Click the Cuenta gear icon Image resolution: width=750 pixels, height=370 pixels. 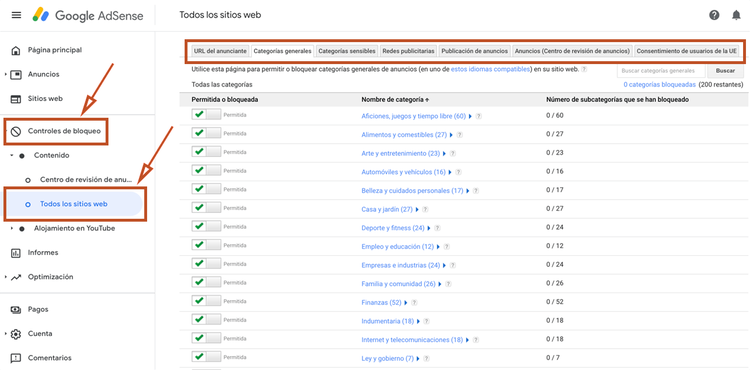click(16, 334)
